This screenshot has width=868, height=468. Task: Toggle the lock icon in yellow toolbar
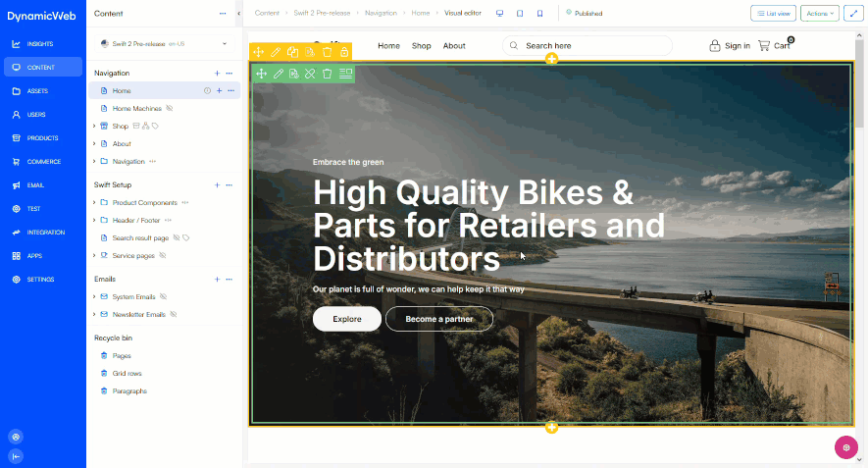tap(344, 52)
